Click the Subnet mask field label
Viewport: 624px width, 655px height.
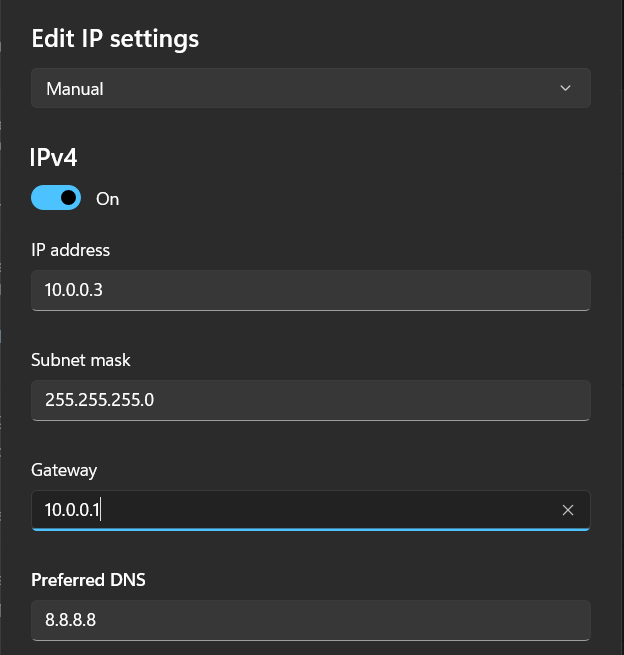(x=81, y=360)
